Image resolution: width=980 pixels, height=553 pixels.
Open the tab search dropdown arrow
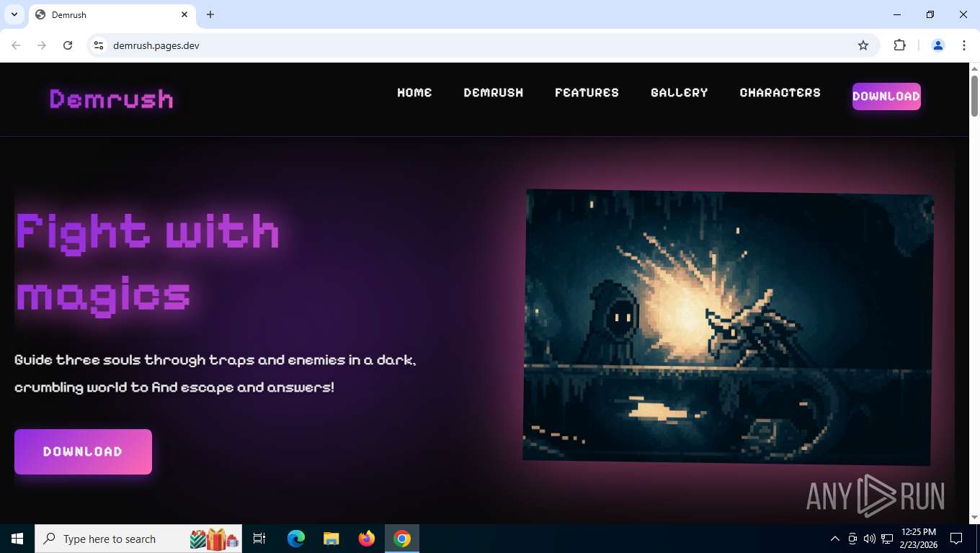pyautogui.click(x=14, y=14)
